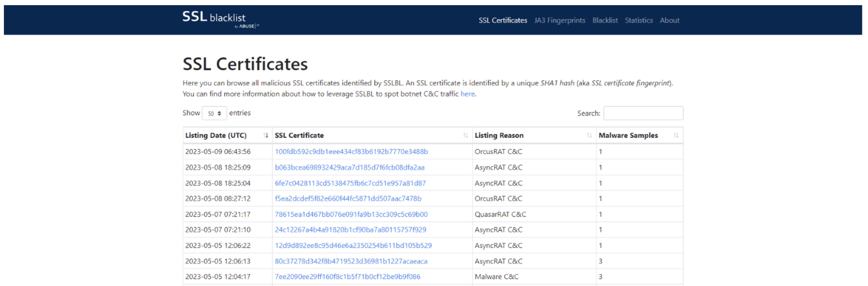Click AsyncRAT C&C in the 07:21:10 row

499,229
